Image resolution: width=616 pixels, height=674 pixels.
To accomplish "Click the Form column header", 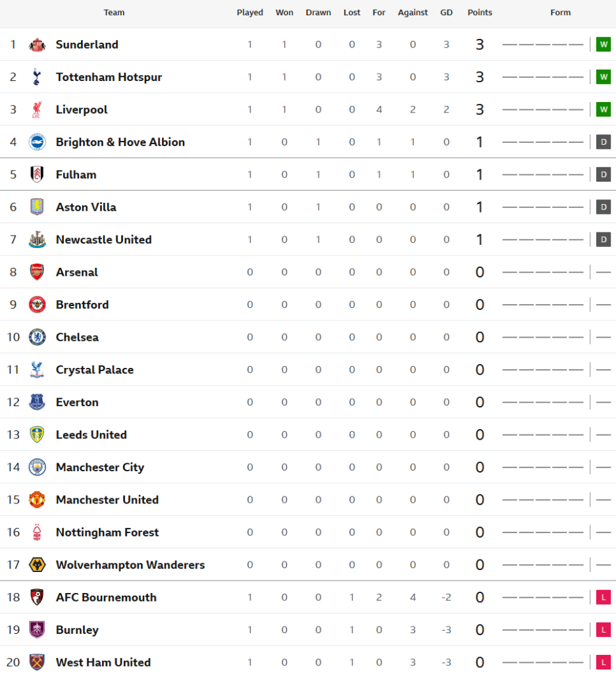I will tap(561, 13).
